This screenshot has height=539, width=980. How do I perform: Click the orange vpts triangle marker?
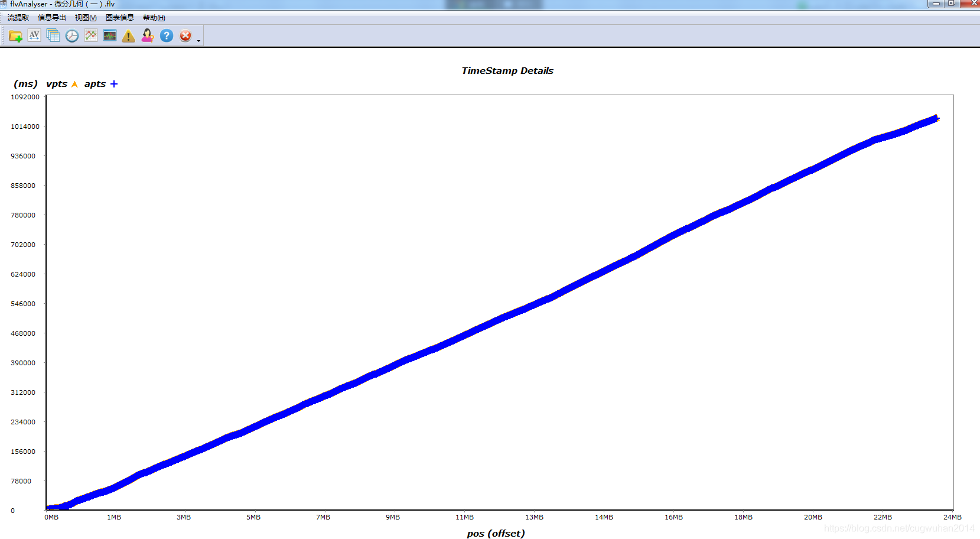coord(74,84)
